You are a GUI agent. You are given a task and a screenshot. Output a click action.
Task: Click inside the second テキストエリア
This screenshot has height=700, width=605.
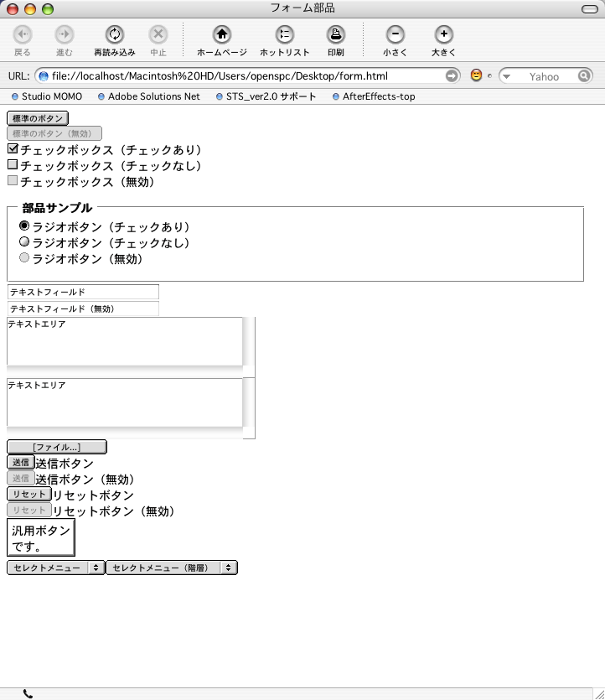[x=125, y=402]
